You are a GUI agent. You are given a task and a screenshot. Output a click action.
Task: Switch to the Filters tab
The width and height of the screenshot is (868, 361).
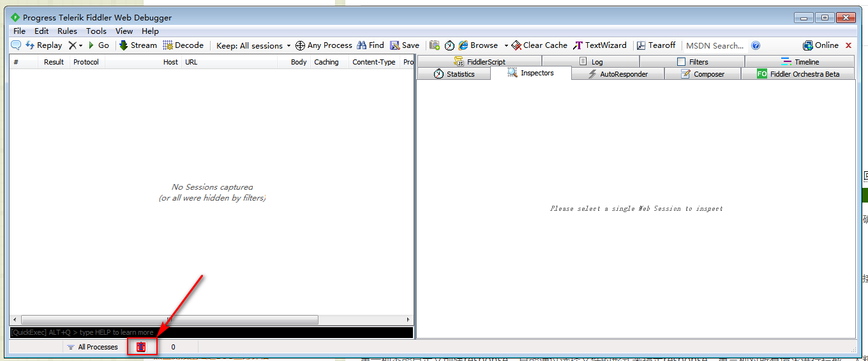692,61
